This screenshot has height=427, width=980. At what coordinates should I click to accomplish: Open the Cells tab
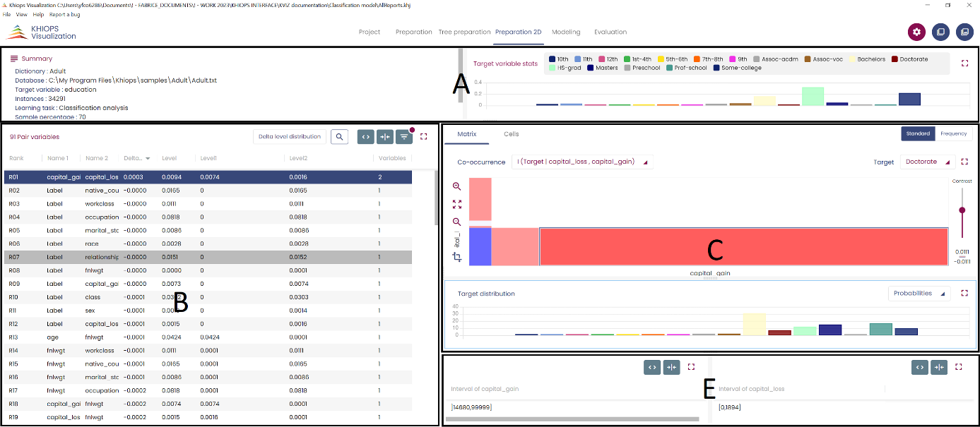click(511, 134)
